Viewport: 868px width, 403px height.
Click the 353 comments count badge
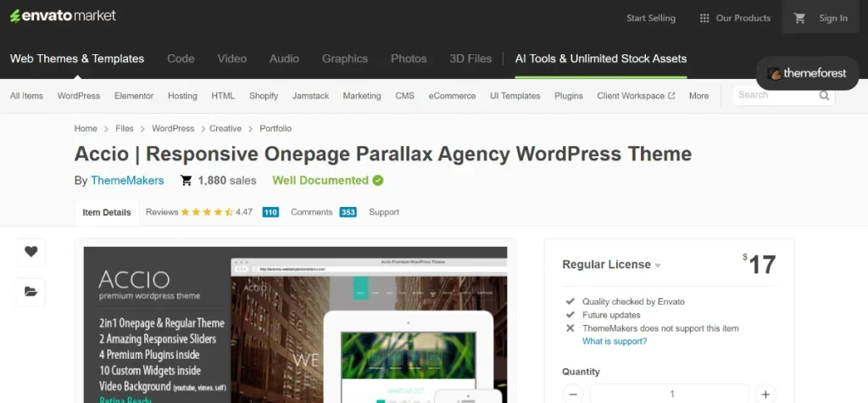(x=348, y=212)
